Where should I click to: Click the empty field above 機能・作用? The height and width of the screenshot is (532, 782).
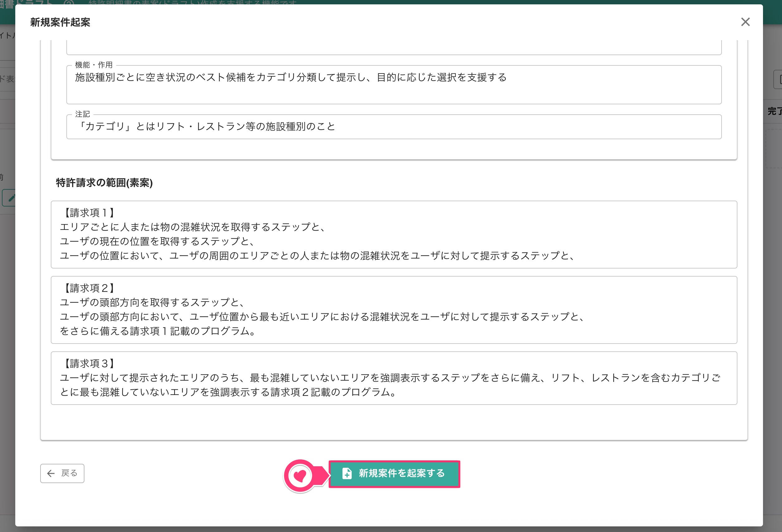tap(394, 47)
